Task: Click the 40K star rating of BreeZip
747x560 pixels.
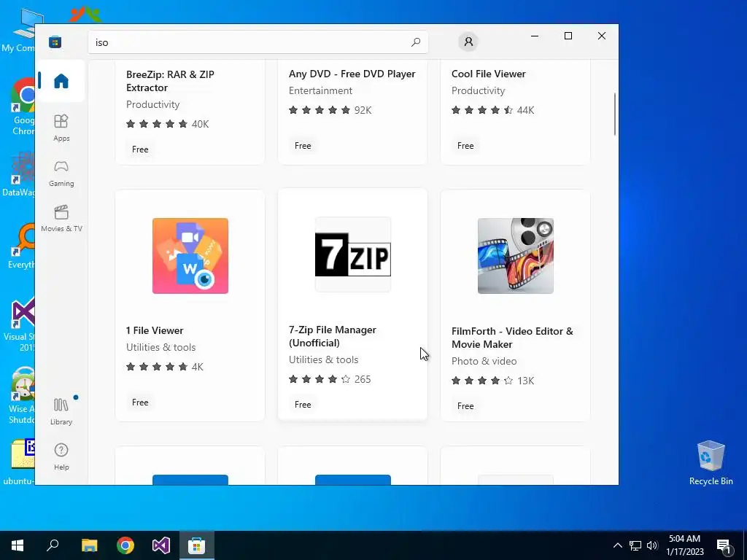Action: point(167,124)
